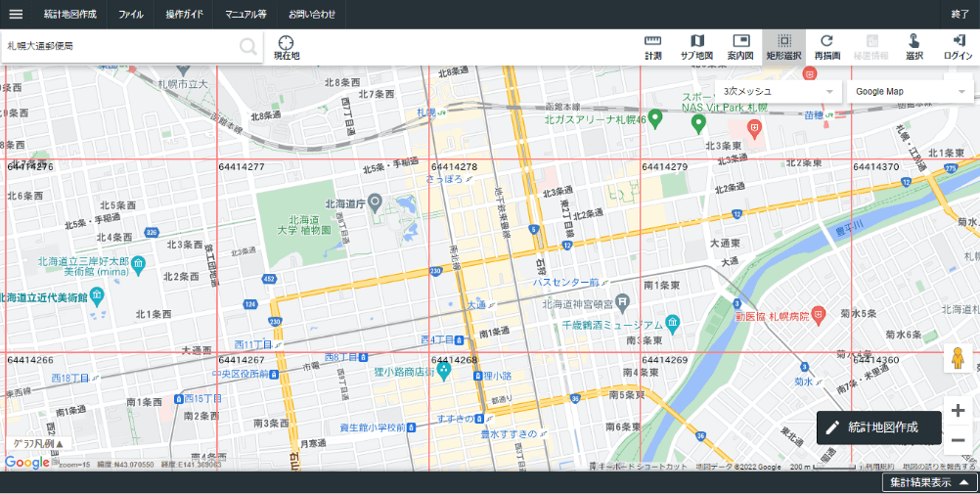Zoom out with the minus button

pos(958,440)
